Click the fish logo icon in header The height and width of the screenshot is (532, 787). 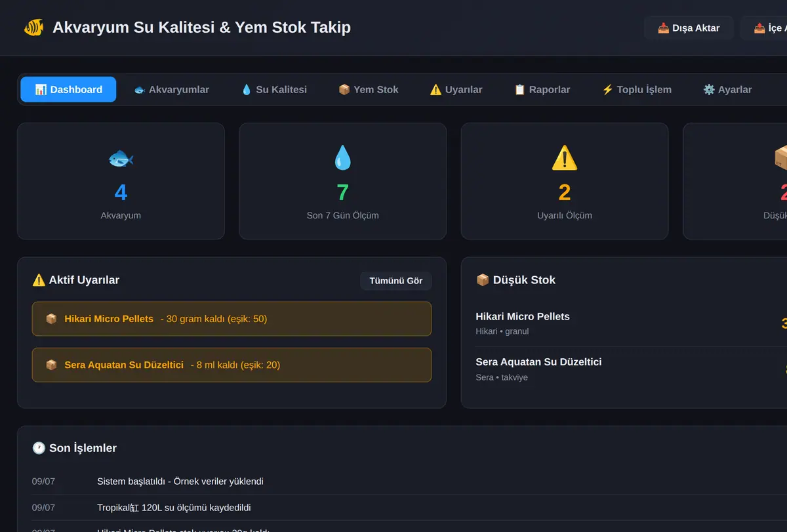[x=33, y=28]
